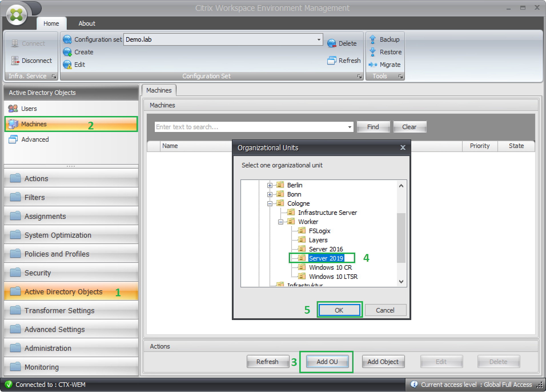The image size is (546, 392).
Task: Open the System Optimization section
Action: pos(58,235)
